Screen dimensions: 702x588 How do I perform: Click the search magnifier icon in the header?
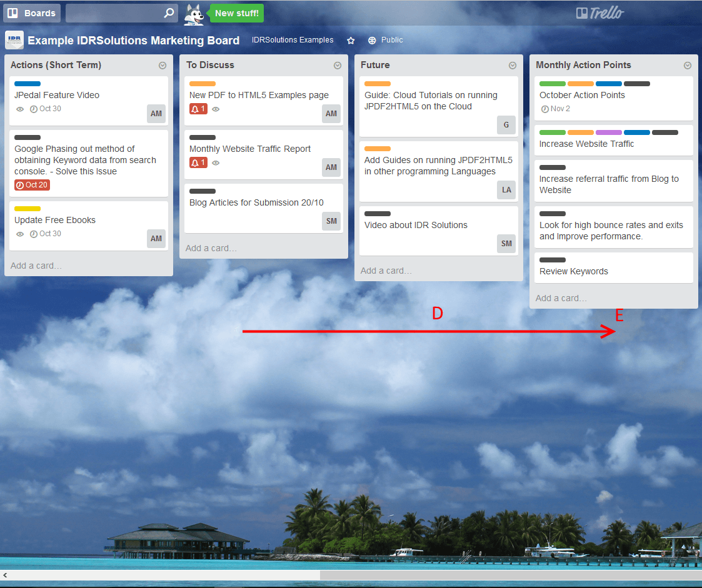(x=169, y=13)
